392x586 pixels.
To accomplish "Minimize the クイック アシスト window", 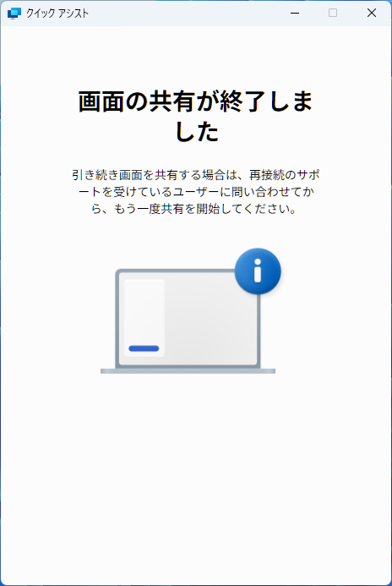I will [x=295, y=13].
